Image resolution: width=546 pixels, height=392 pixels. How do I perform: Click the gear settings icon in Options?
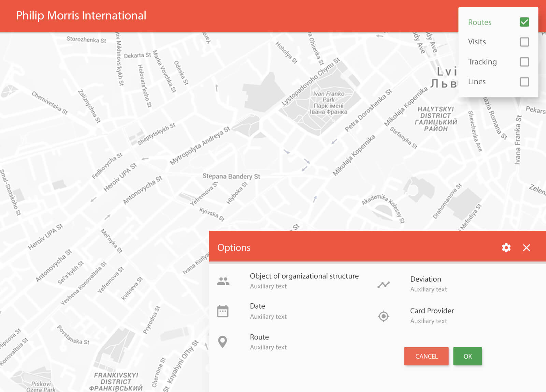(506, 247)
